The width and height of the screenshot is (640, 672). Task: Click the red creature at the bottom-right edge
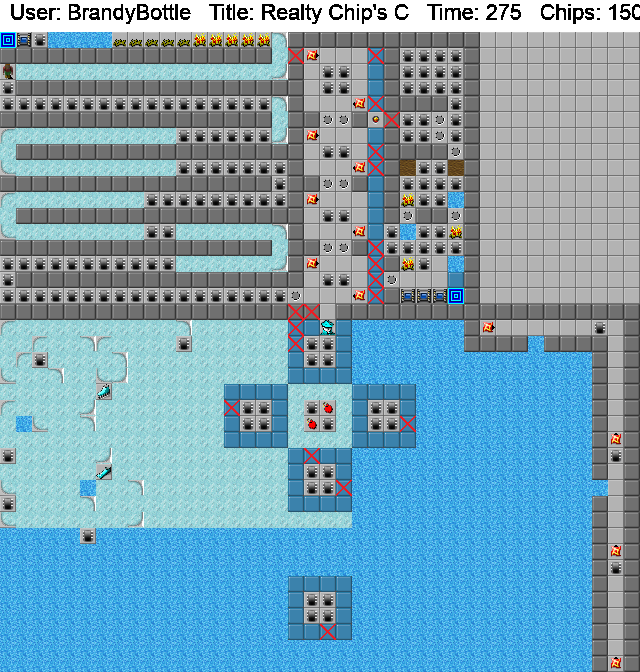coord(616,663)
